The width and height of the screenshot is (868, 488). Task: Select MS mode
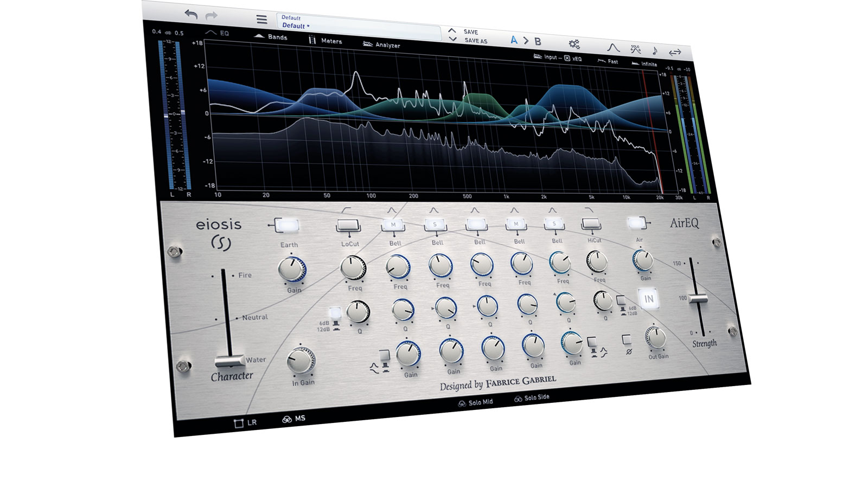click(x=293, y=419)
